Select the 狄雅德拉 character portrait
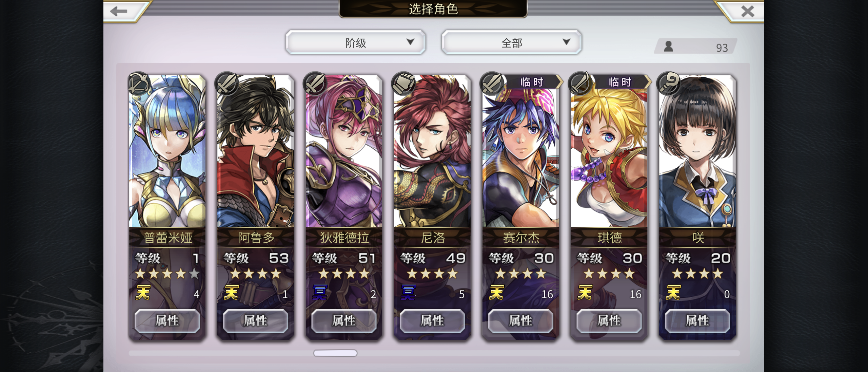 344,151
